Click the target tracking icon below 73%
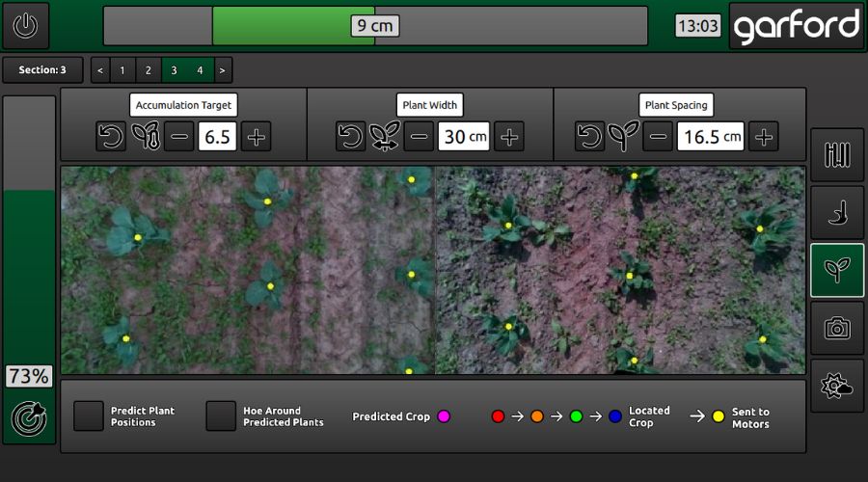The width and height of the screenshot is (868, 482). coord(28,418)
